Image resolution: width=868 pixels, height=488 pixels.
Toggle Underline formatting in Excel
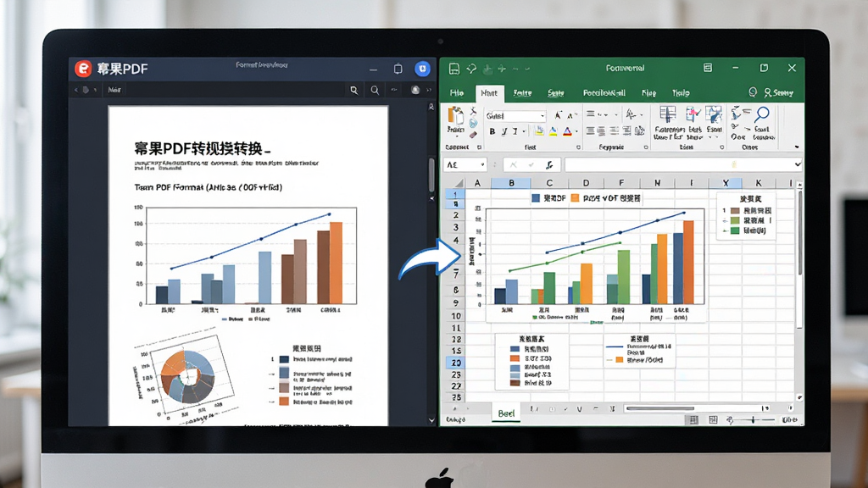click(515, 131)
